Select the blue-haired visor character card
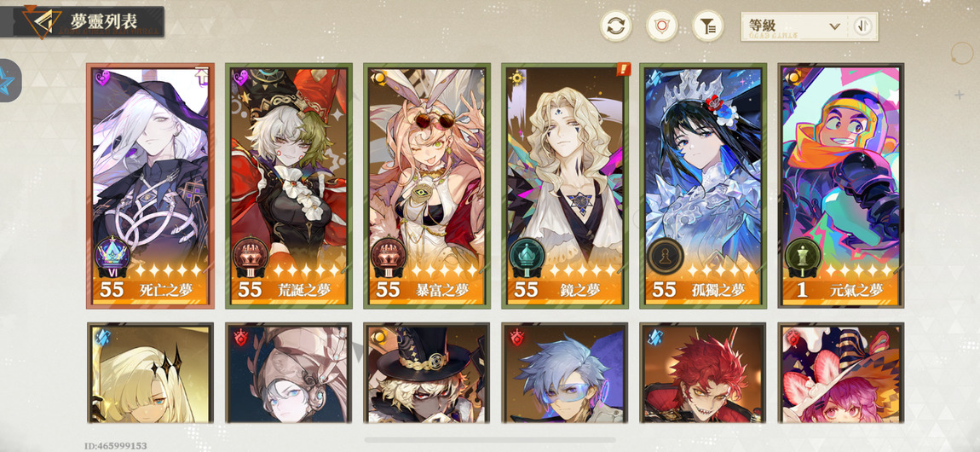Screen dimensions: 980x452 pos(565,373)
